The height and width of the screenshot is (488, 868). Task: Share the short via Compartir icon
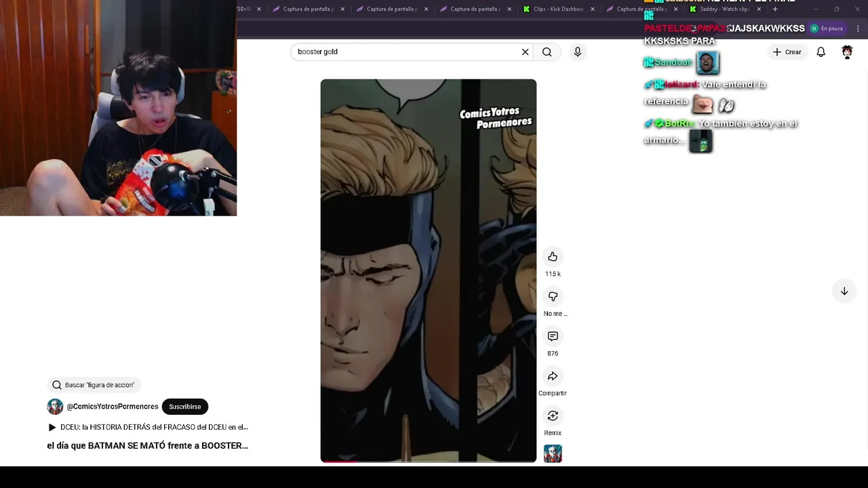coord(553,376)
